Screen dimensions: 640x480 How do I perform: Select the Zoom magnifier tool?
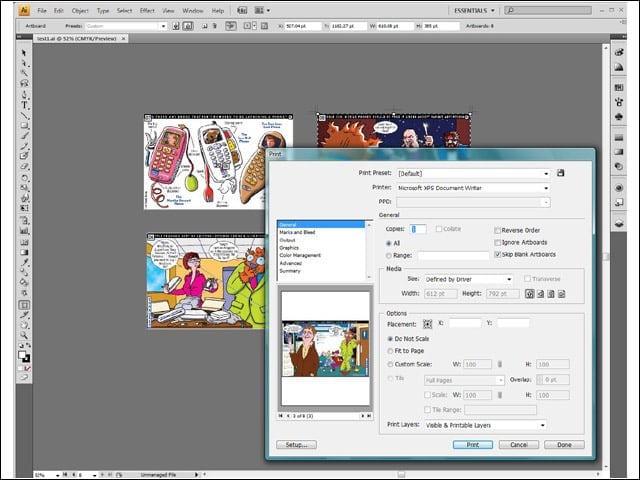click(x=24, y=336)
